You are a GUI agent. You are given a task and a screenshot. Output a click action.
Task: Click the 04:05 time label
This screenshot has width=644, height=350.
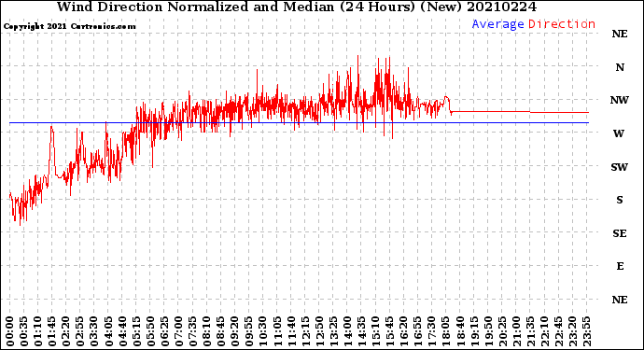pyautogui.click(x=108, y=331)
